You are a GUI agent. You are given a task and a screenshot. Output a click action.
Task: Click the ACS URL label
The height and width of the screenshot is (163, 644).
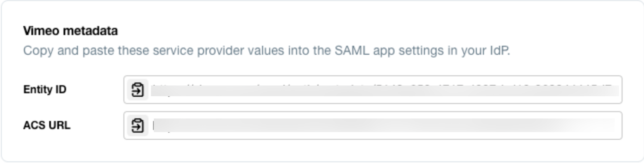[47, 125]
